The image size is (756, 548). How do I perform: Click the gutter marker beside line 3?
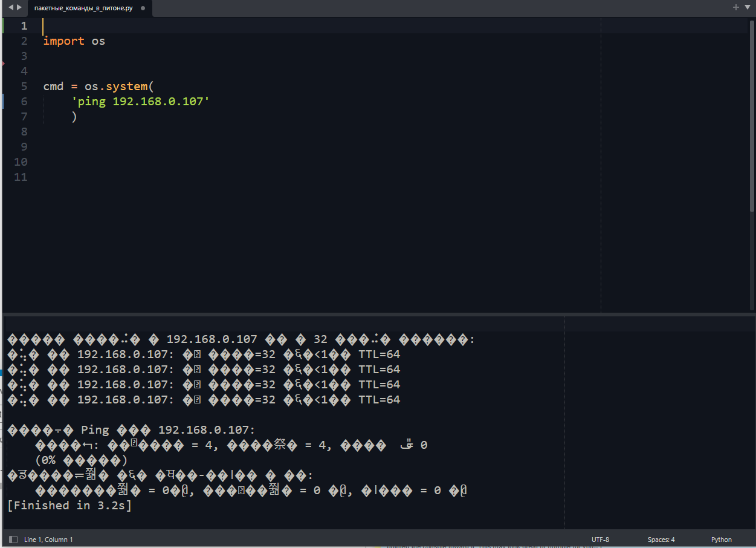point(3,62)
